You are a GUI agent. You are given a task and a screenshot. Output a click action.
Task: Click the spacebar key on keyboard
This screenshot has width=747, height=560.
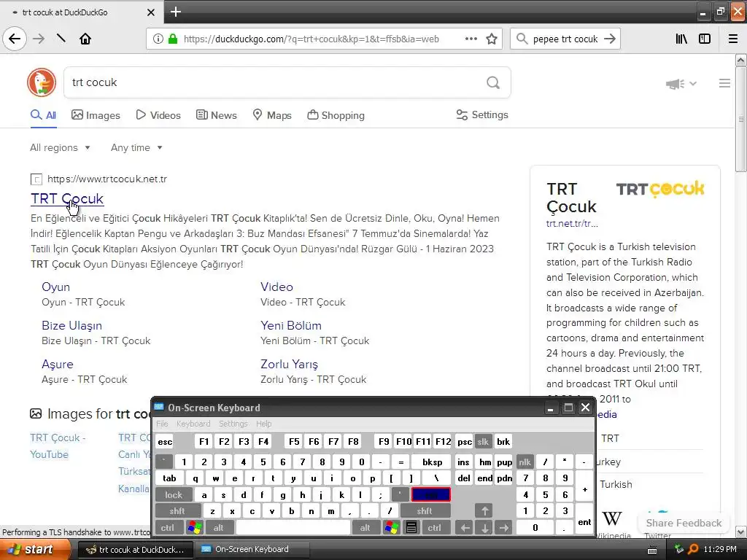tap(293, 528)
